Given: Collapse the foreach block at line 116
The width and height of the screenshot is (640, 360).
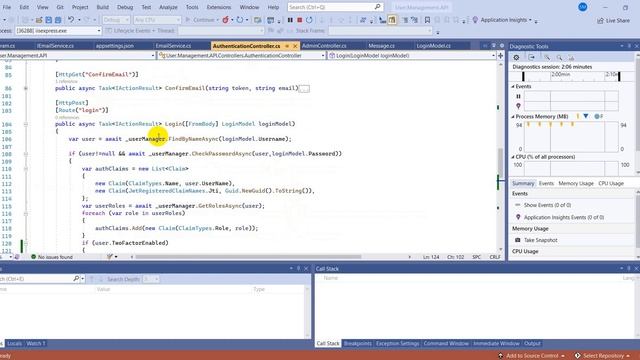Looking at the screenshot, I should [26, 213].
